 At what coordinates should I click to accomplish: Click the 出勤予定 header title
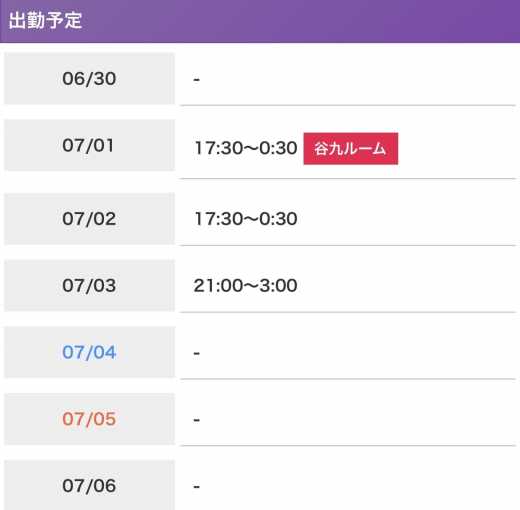(45, 20)
